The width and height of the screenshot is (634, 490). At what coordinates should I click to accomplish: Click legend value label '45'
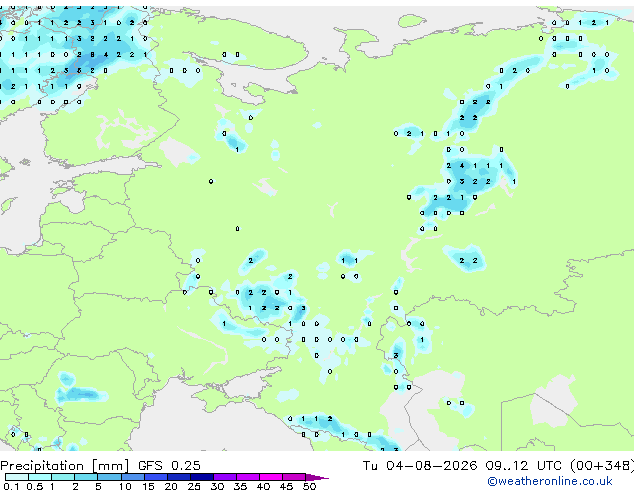coord(286,486)
